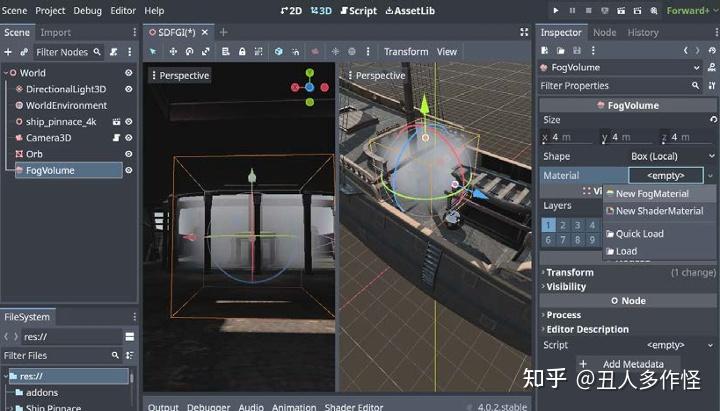The image size is (720, 411).
Task: Click the Filter Properties search field
Action: [620, 86]
